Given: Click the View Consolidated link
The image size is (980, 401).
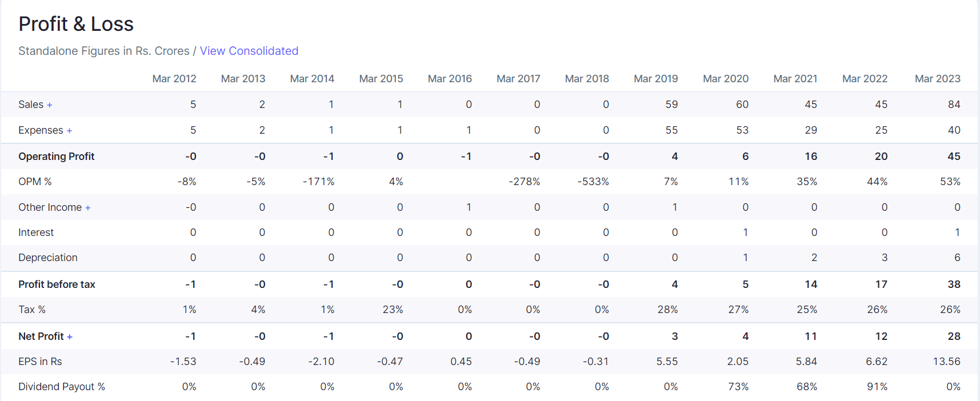Looking at the screenshot, I should (x=249, y=51).
